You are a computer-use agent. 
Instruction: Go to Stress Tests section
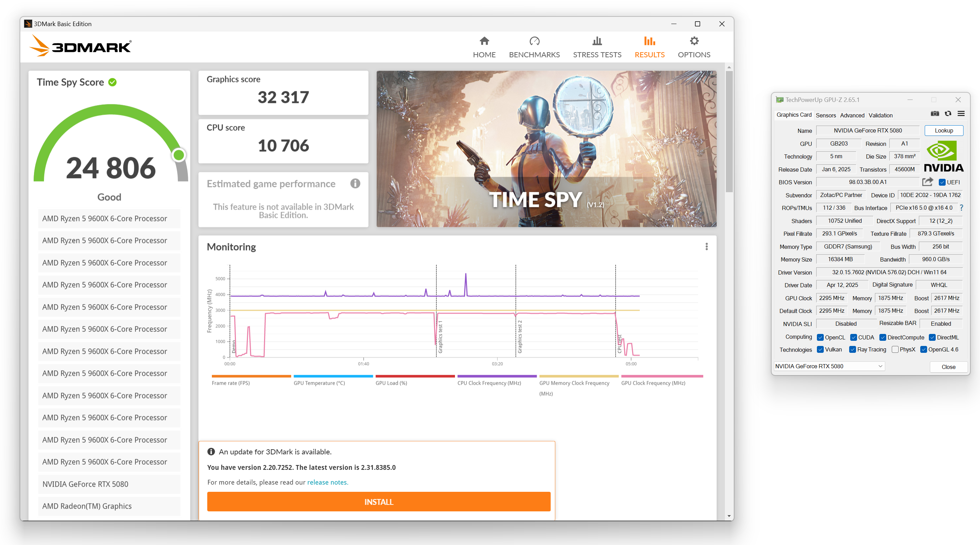click(597, 47)
